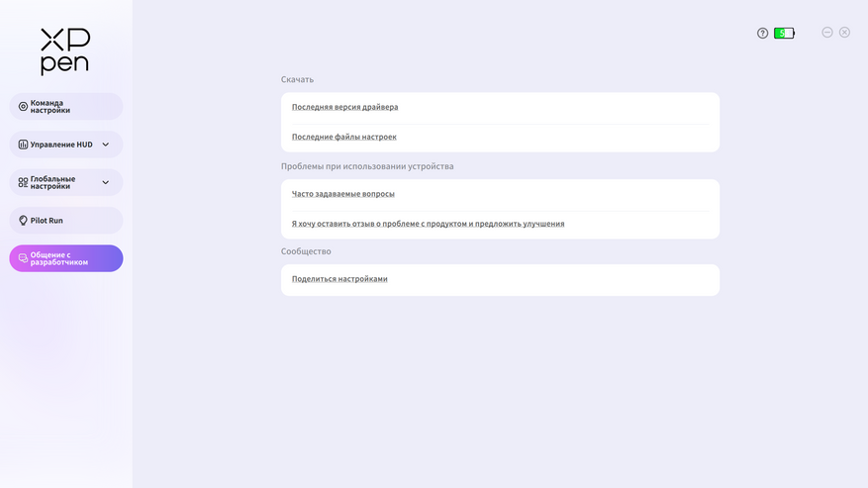Select the Управление HUD menu item
Image resolution: width=868 pixels, height=488 pixels.
click(x=66, y=145)
